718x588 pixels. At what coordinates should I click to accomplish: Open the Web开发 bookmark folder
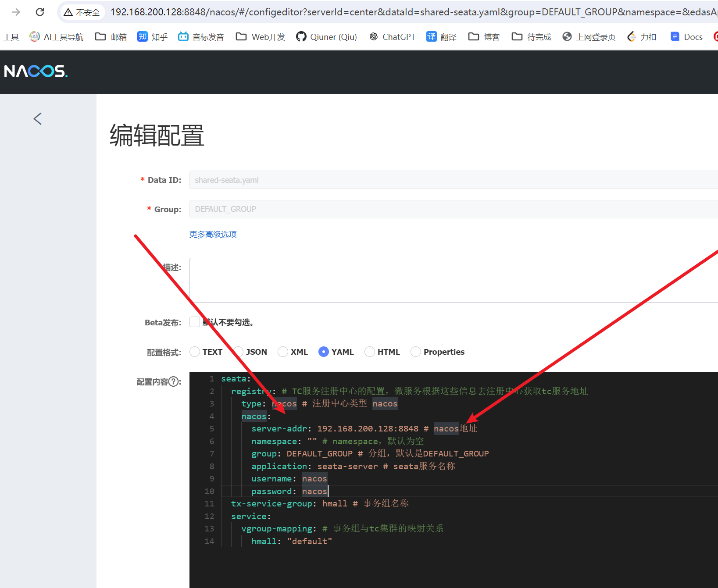tap(260, 37)
